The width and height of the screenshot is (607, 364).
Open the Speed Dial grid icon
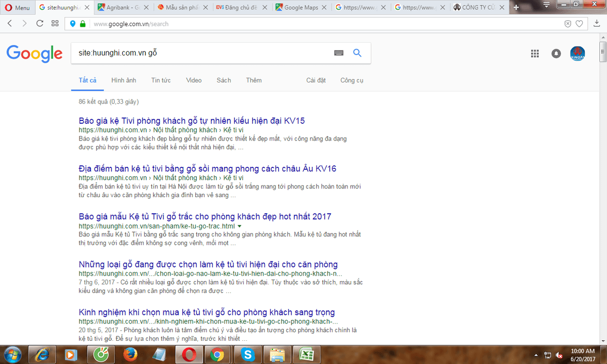click(x=55, y=24)
